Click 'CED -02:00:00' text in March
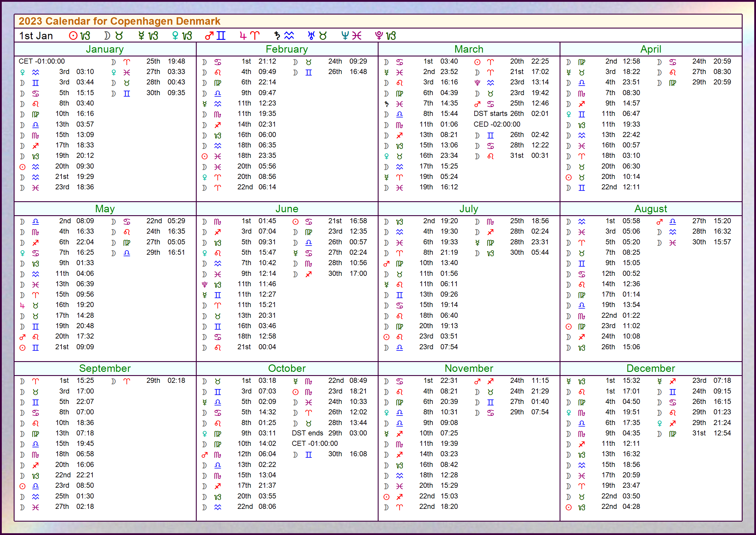This screenshot has height=535, width=756. 497,124
